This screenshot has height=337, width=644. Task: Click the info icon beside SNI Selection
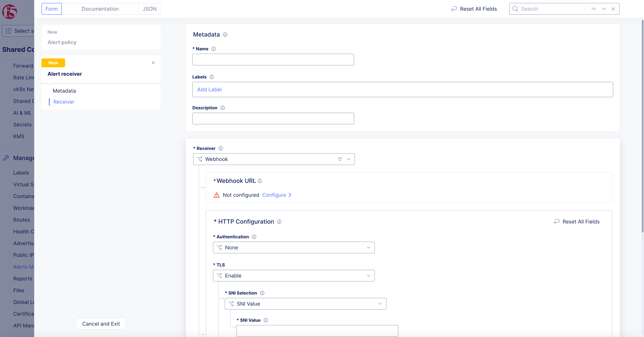262,293
